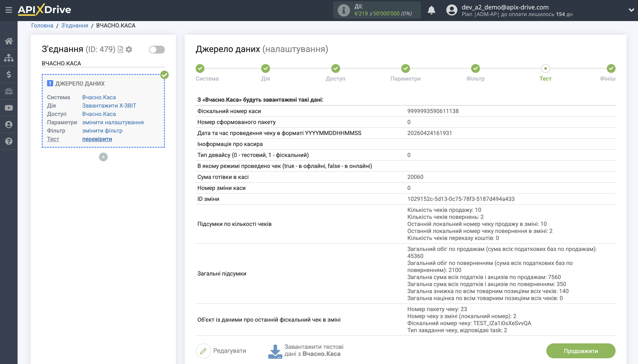Click the YouTube video icon in sidebar
Viewport: 638px width, 364px height.
click(9, 108)
